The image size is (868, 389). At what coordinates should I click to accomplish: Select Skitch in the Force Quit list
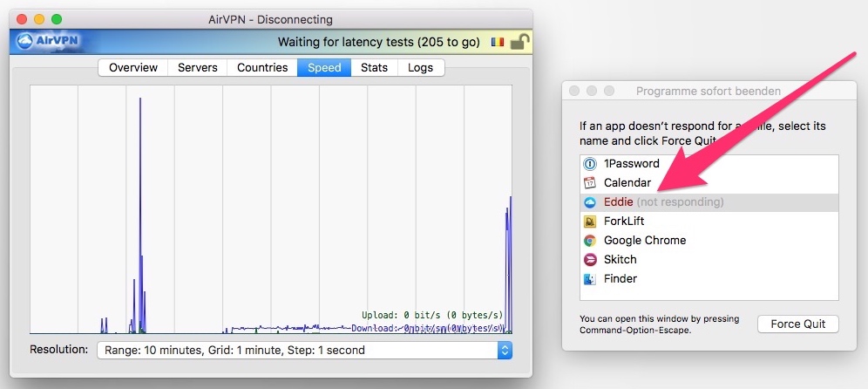[709, 259]
